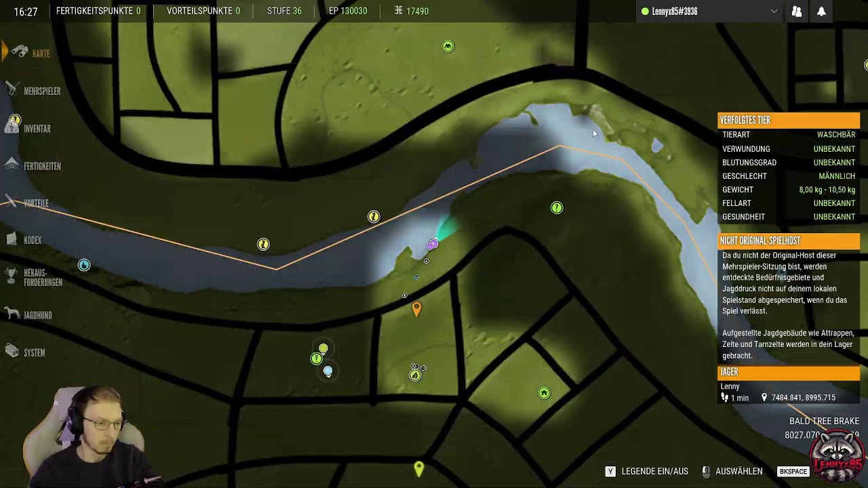The height and width of the screenshot is (488, 868).
Task: Click the Inventar backpack icon
Action: [14, 125]
